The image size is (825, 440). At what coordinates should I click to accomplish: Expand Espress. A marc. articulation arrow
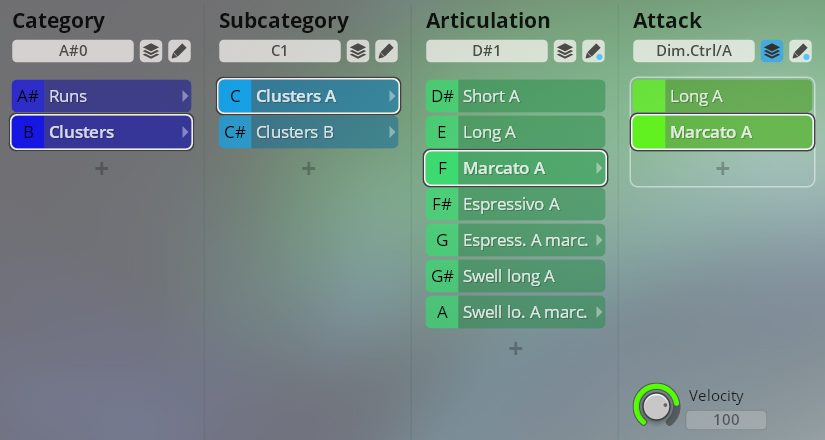599,240
